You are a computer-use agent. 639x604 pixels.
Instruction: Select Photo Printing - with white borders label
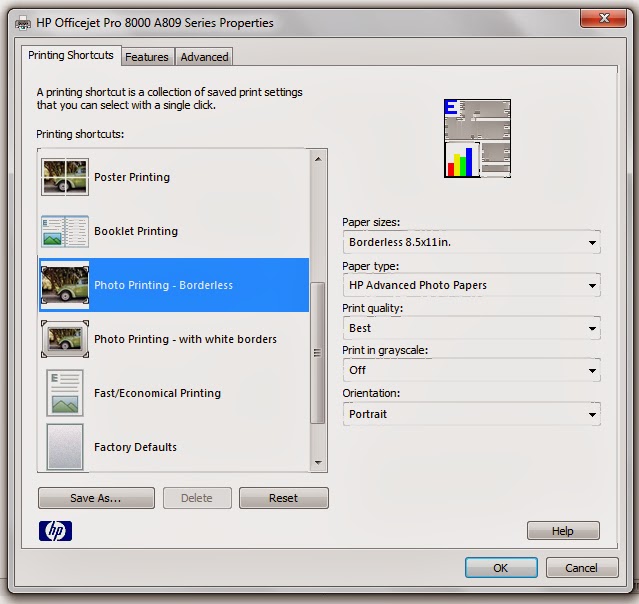pos(185,339)
